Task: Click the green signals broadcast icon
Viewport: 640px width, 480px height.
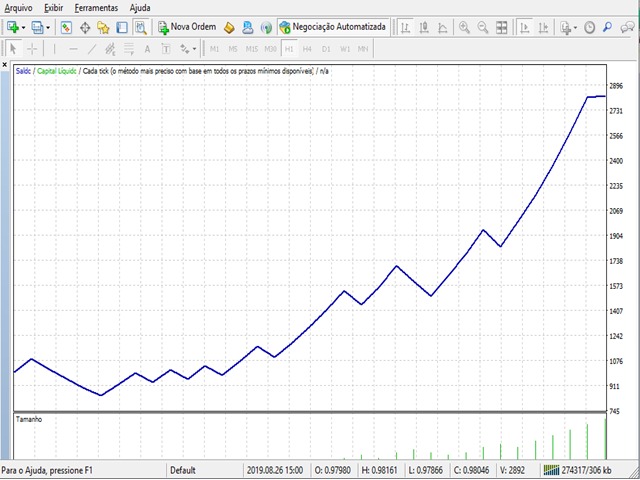Action: [x=266, y=27]
